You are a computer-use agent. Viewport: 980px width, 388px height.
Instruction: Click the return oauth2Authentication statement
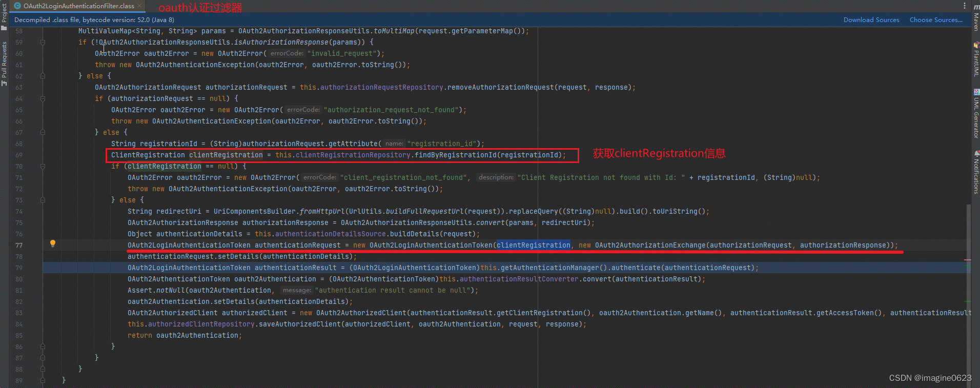pyautogui.click(x=185, y=335)
